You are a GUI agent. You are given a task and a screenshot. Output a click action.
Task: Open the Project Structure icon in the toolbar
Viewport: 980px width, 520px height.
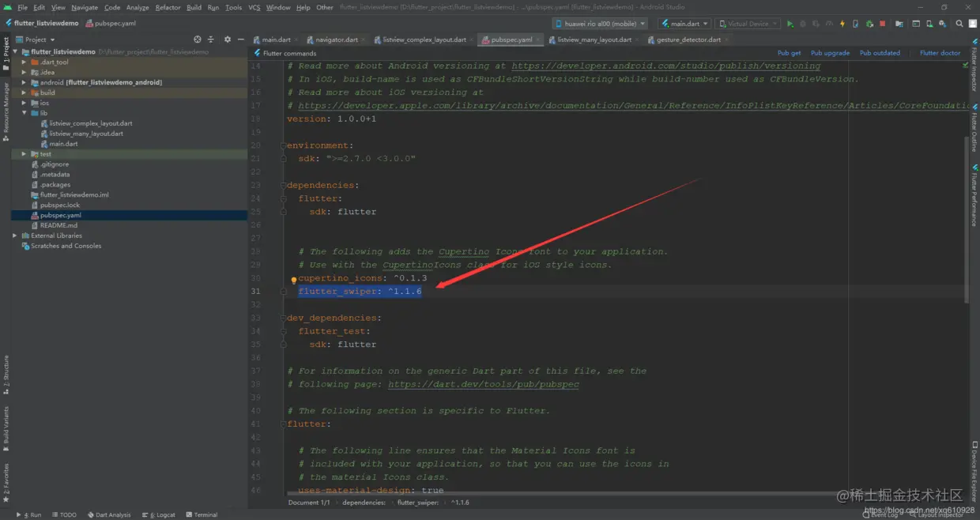pos(899,24)
